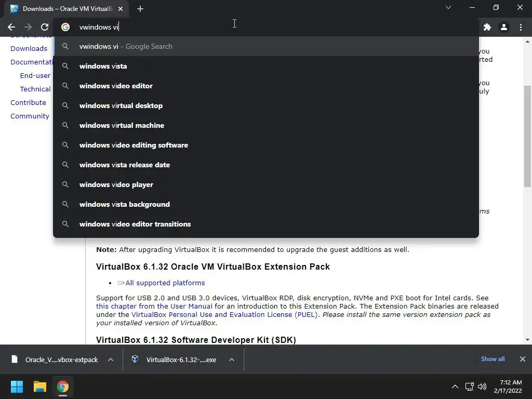532x399 pixels.
Task: Open the clock showing 7:12 AM
Action: pos(508,387)
